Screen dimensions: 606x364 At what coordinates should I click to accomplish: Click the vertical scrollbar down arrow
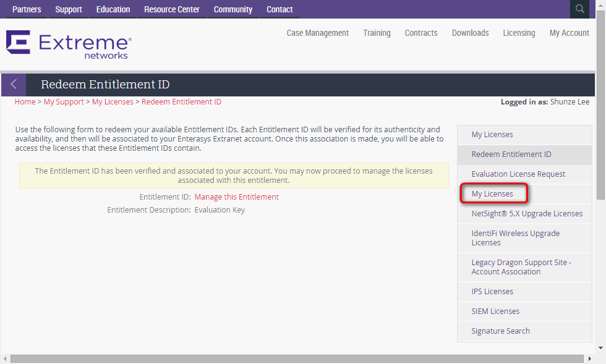[600, 348]
